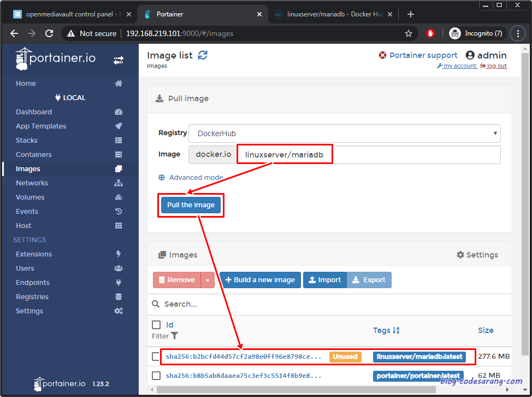
Task: Click the Unused label badge
Action: [345, 357]
